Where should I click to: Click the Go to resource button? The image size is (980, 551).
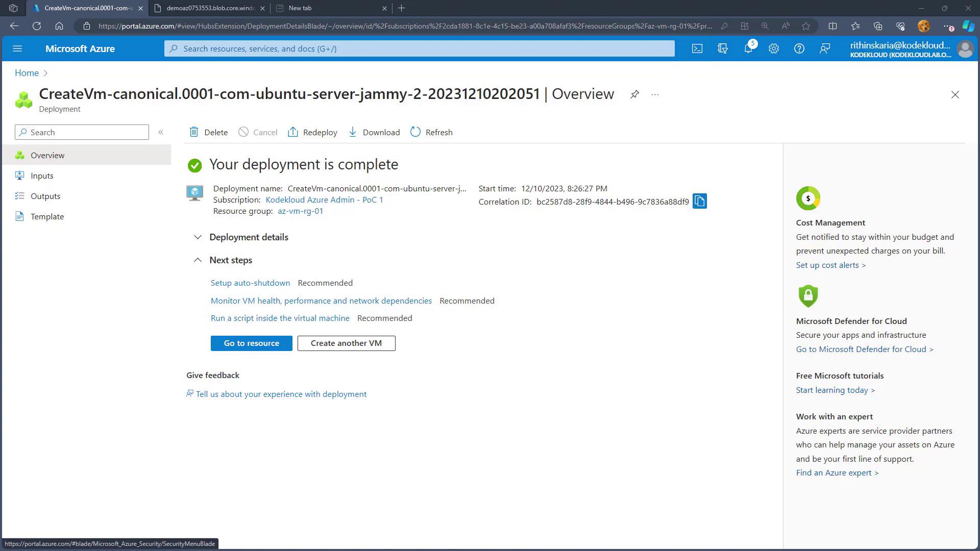coord(251,343)
